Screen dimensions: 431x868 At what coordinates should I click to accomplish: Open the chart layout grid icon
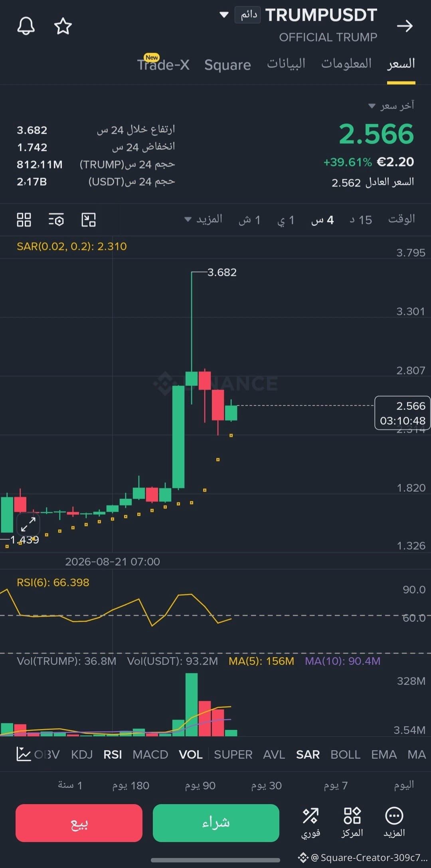coord(24,220)
